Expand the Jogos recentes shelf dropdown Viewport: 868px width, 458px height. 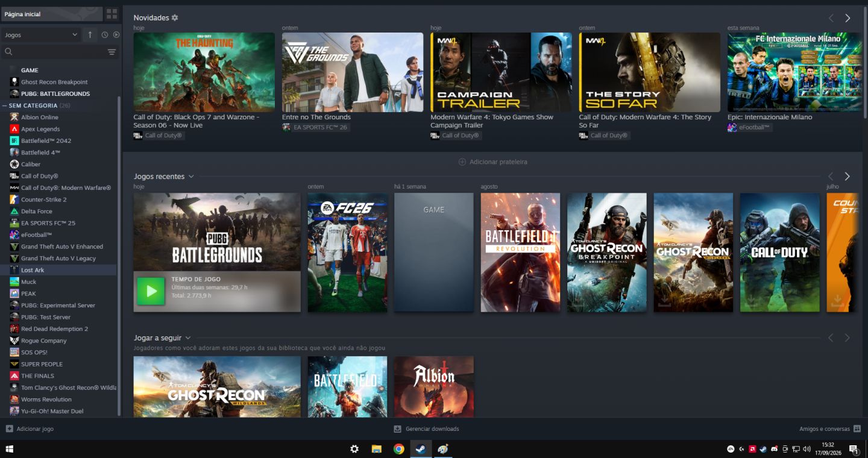(x=191, y=177)
